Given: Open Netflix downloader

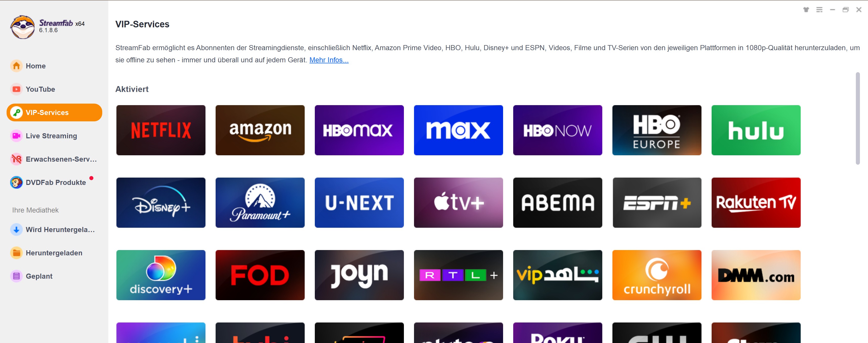Looking at the screenshot, I should pos(160,129).
